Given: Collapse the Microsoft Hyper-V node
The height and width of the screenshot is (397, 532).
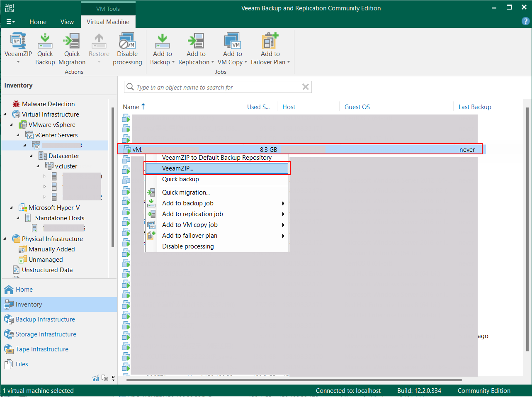Looking at the screenshot, I should (12, 208).
